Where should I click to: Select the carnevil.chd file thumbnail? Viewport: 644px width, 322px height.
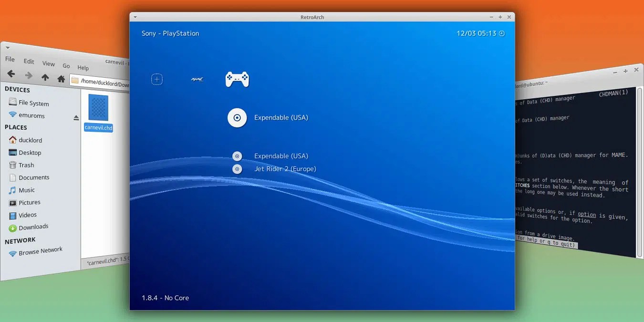[98, 107]
